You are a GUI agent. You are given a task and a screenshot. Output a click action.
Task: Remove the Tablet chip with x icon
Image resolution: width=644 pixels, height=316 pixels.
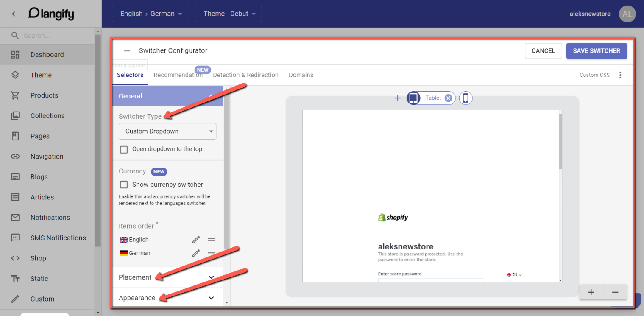coord(449,98)
